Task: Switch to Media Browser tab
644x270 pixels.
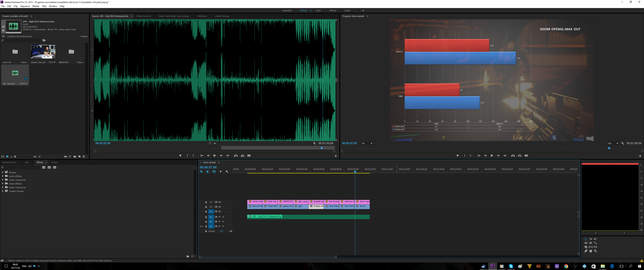Action: [10, 162]
